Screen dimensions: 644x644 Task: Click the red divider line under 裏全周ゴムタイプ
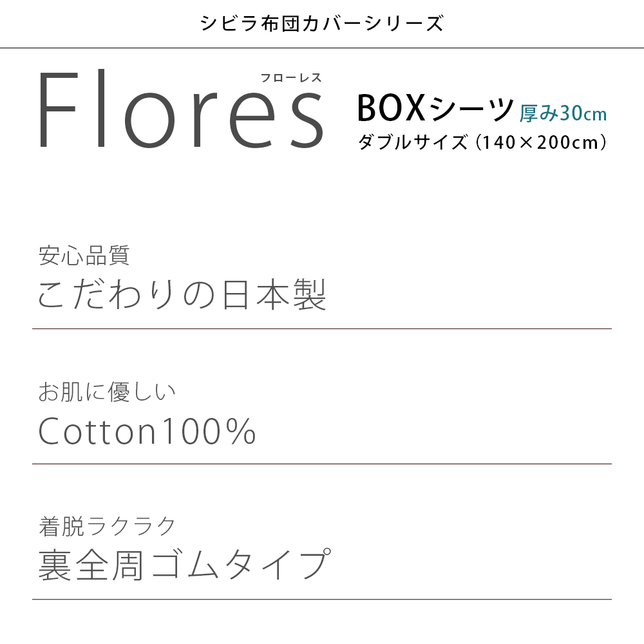coord(322,600)
